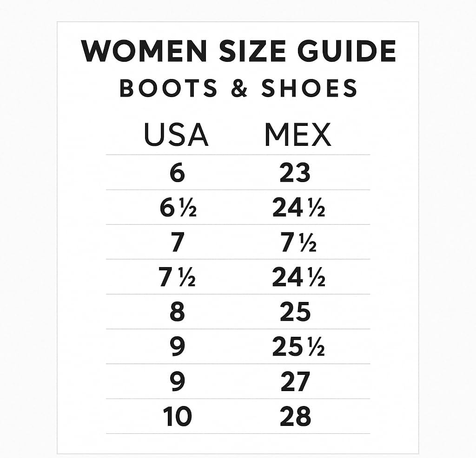Click the BOOTS & SHOES subtitle
This screenshot has width=476, height=458.
coord(238,88)
